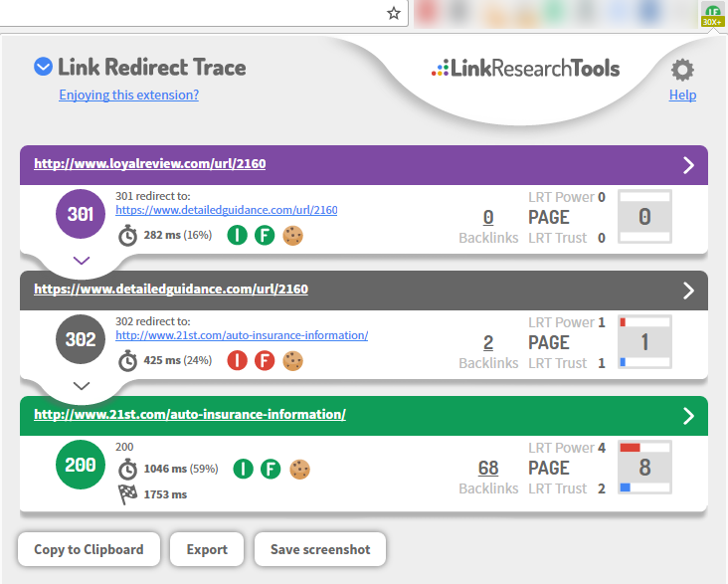728x584 pixels.
Task: Open the 21st.com auto-insurance-information header link
Action: (x=190, y=415)
